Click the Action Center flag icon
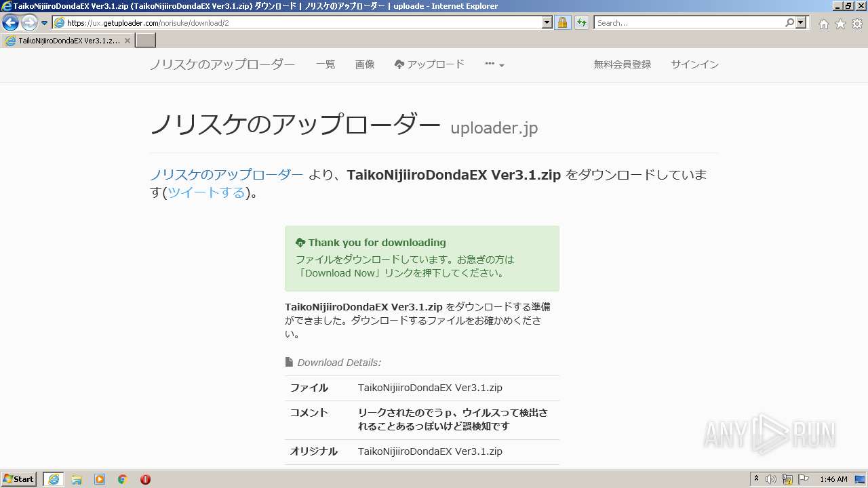Viewport: 868px width, 488px height. click(804, 479)
